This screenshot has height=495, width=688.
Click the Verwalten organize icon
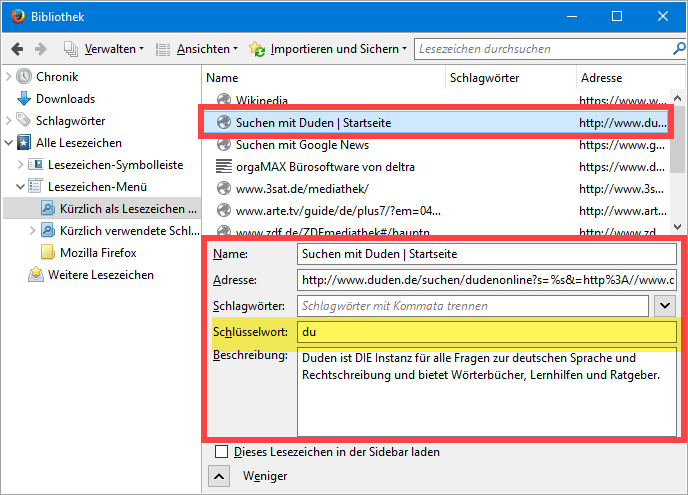click(x=71, y=49)
